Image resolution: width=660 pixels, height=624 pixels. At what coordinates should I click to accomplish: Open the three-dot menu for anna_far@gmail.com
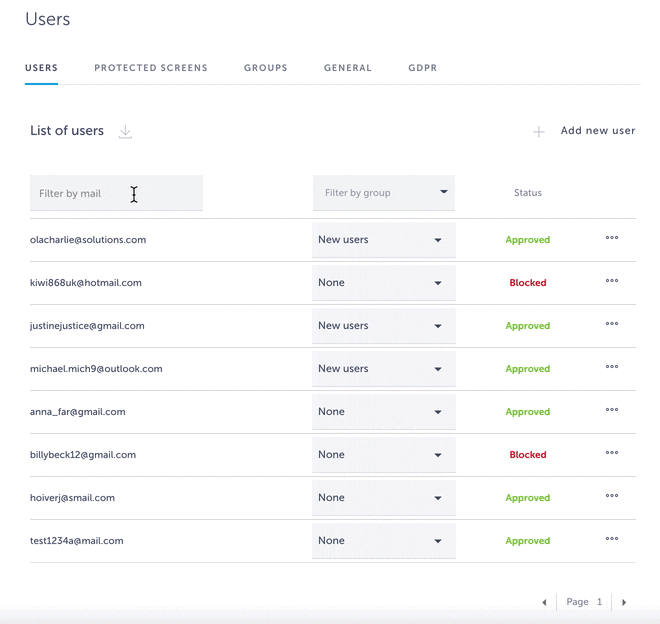click(x=612, y=411)
